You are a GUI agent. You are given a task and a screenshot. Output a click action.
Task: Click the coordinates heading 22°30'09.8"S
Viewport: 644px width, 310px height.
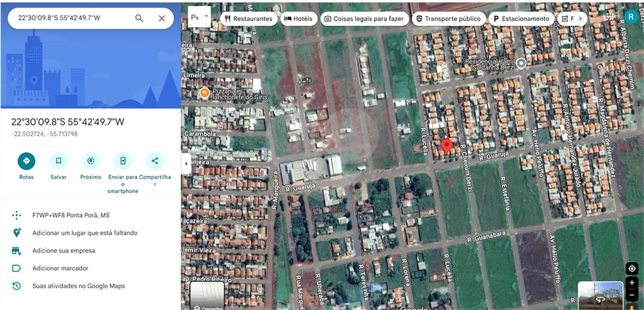pos(68,122)
